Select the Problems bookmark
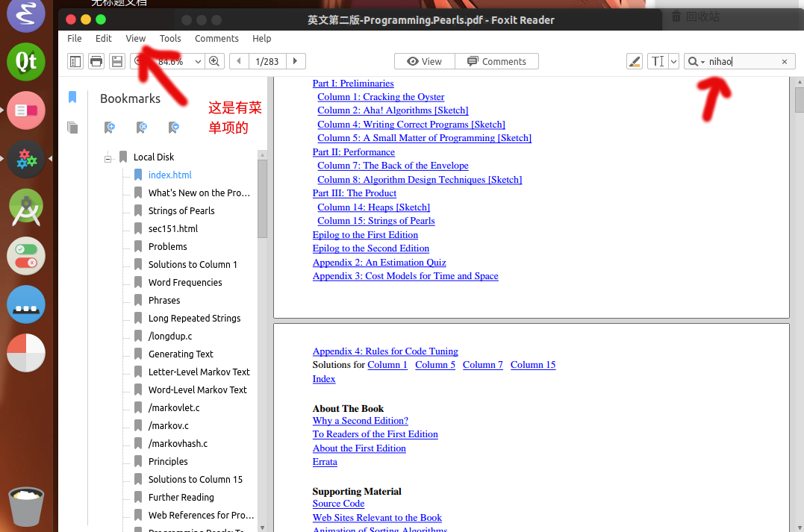Screen dimensions: 804x532 click(168, 246)
